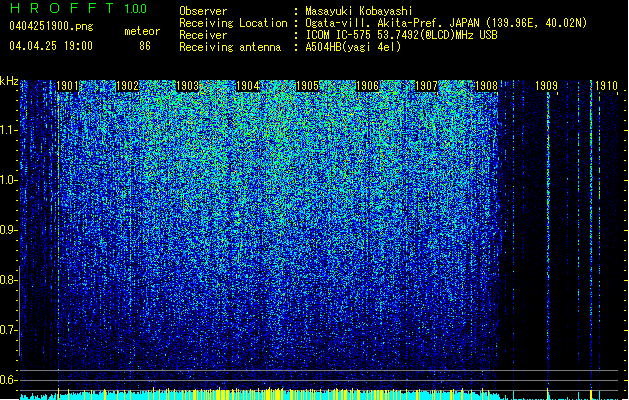Screen dimensions: 629x400
Task: Click the 1903 time marker label
Action: pos(187,86)
